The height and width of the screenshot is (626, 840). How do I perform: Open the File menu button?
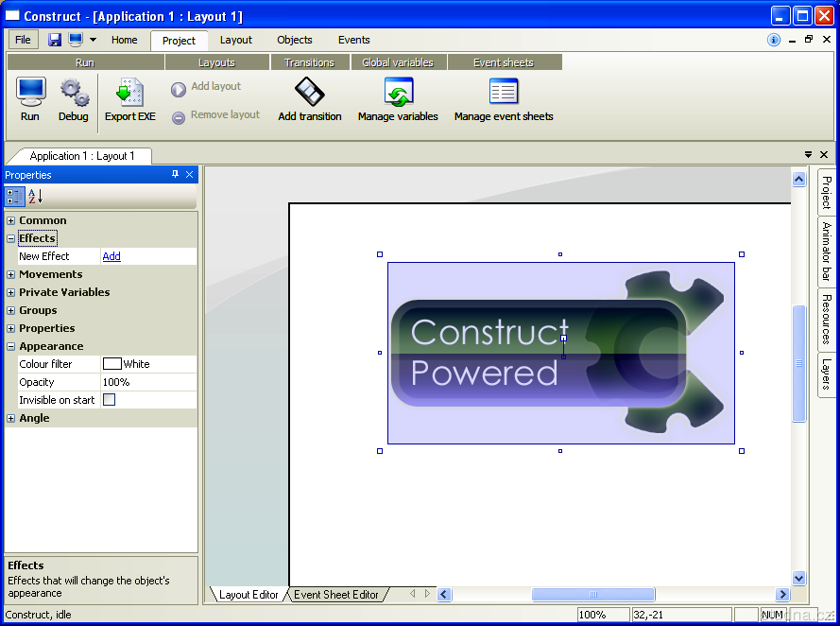pos(23,40)
